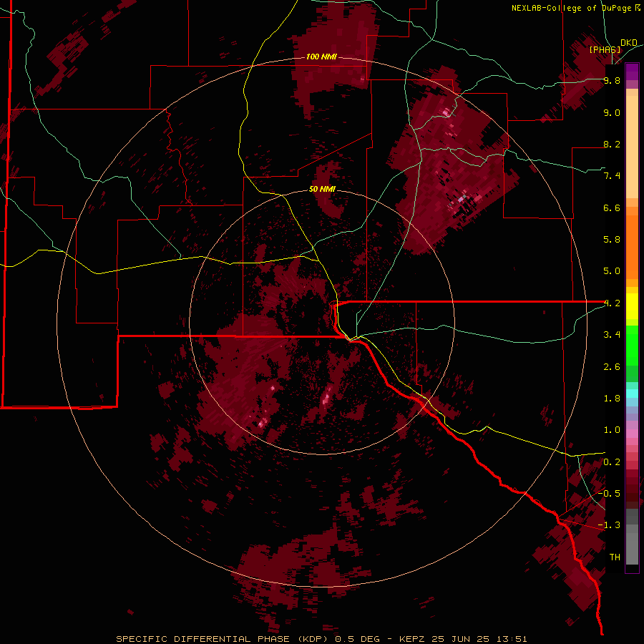Pick the pink band on the color bar

click(632, 434)
